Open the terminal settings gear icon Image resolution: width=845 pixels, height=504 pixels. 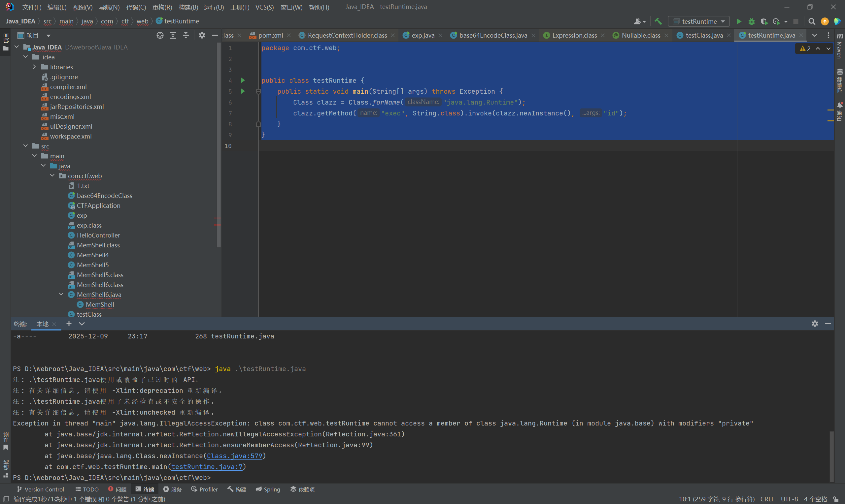pyautogui.click(x=815, y=324)
